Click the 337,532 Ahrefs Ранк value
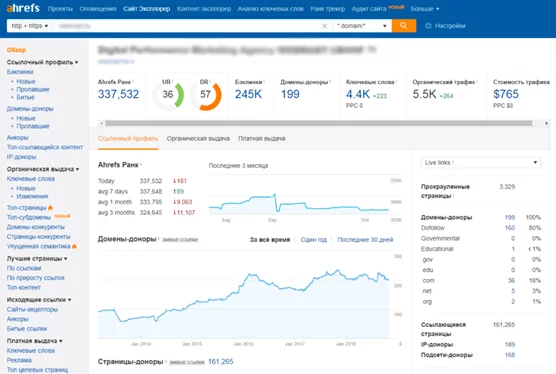 pyautogui.click(x=118, y=94)
